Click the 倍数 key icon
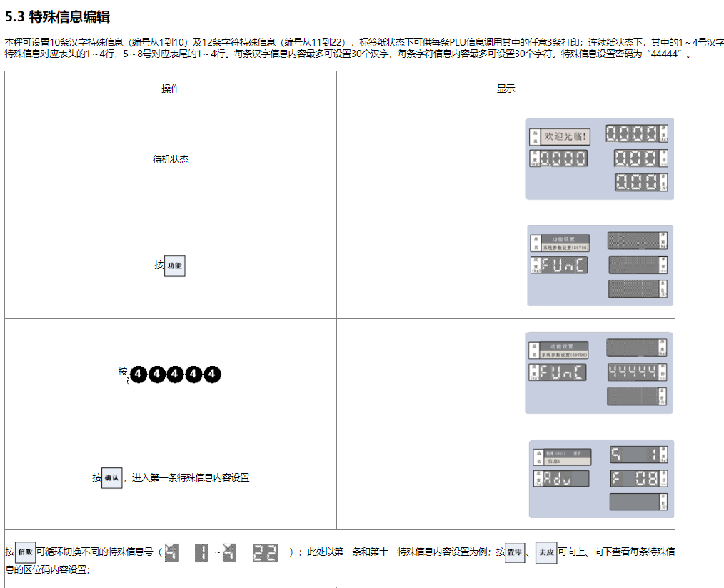 [x=25, y=552]
